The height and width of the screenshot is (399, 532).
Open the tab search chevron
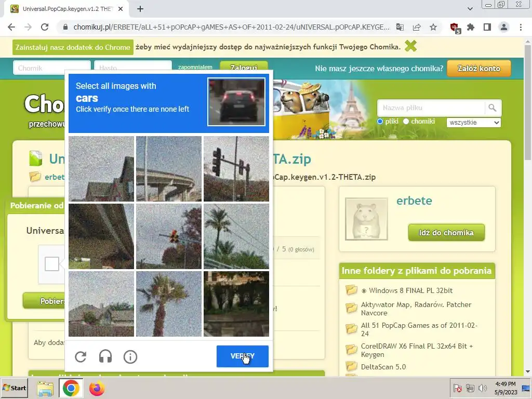[470, 9]
